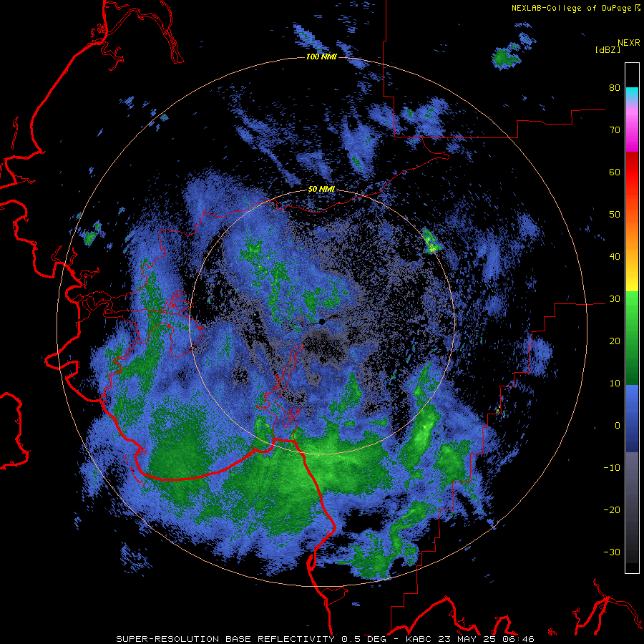
Task: Click the [dBZ] units label
Action: pos(608,49)
